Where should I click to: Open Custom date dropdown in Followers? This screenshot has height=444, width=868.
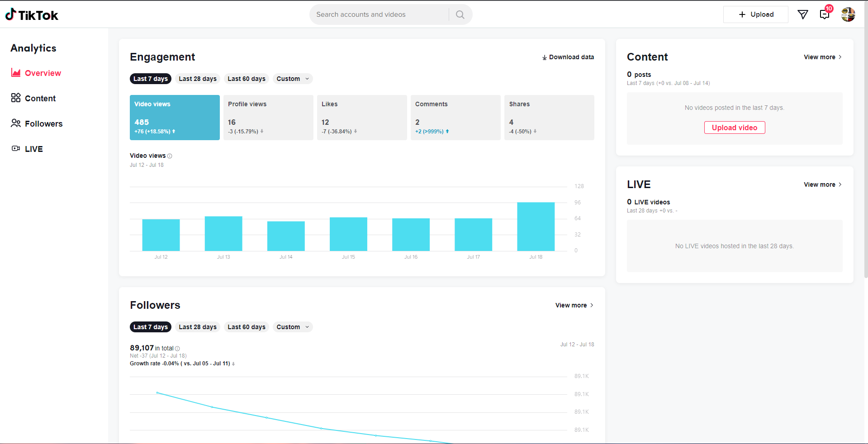click(293, 327)
